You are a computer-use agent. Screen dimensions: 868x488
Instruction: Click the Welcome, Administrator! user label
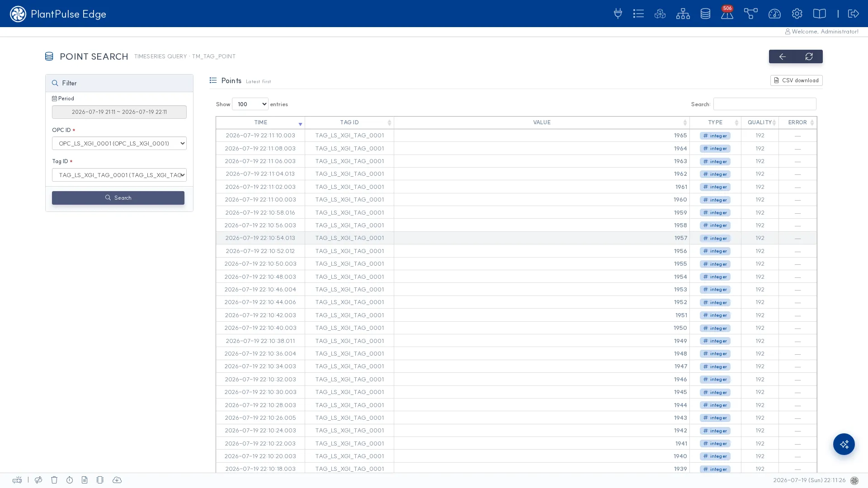(821, 32)
